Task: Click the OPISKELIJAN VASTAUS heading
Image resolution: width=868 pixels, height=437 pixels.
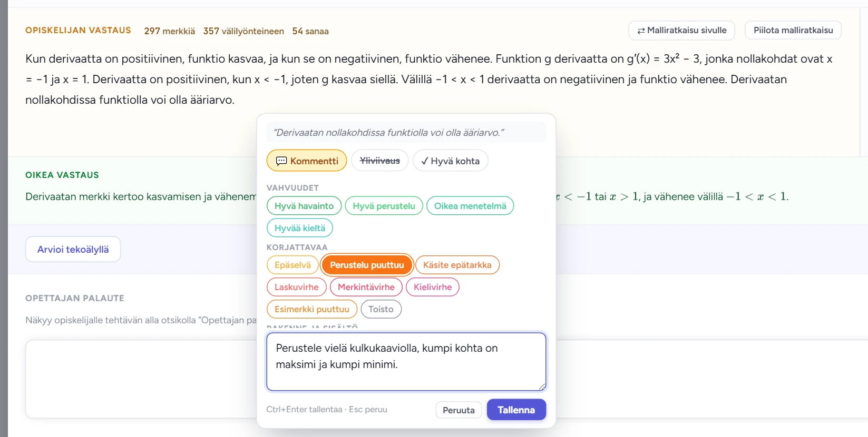Action: (78, 31)
